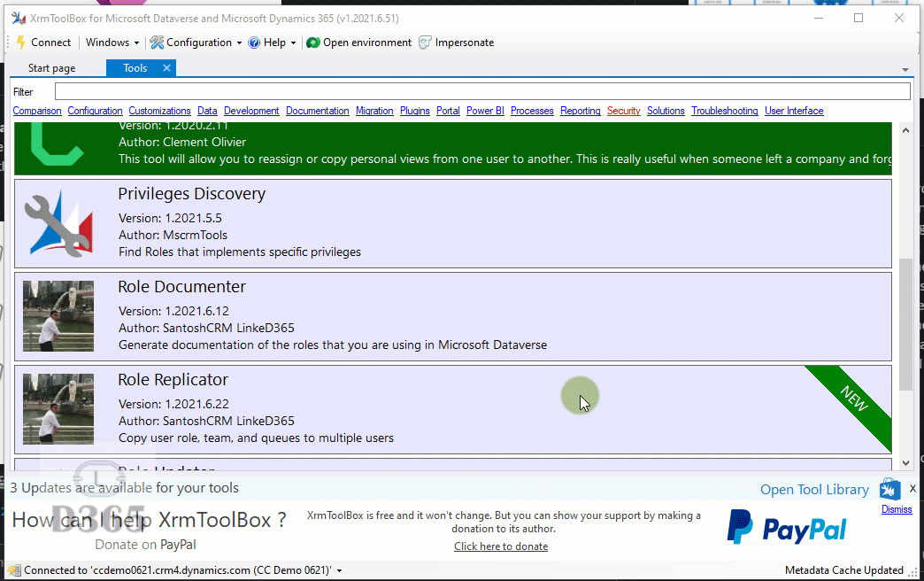Click 'Version: 1.2021.5.5' text
924x581 pixels.
pyautogui.click(x=170, y=218)
